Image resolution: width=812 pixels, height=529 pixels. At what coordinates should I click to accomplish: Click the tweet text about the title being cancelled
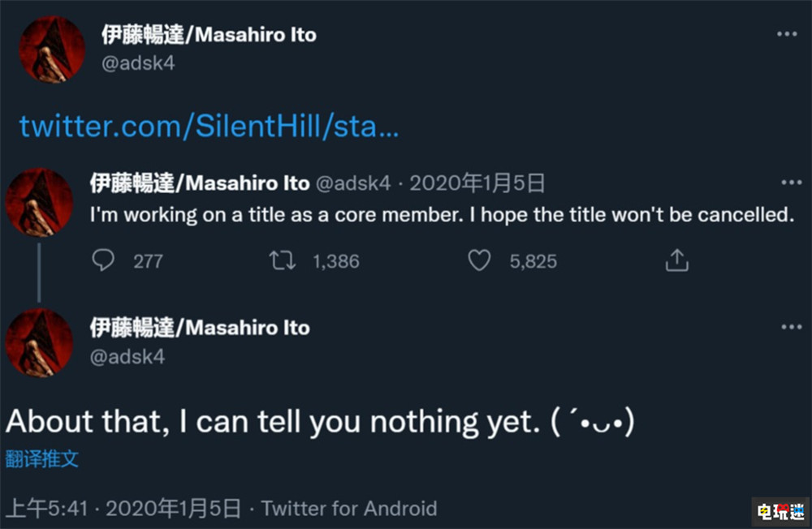tap(440, 217)
